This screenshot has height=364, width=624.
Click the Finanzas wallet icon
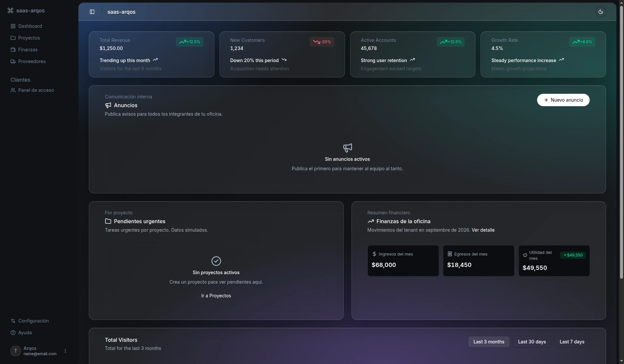point(13,50)
